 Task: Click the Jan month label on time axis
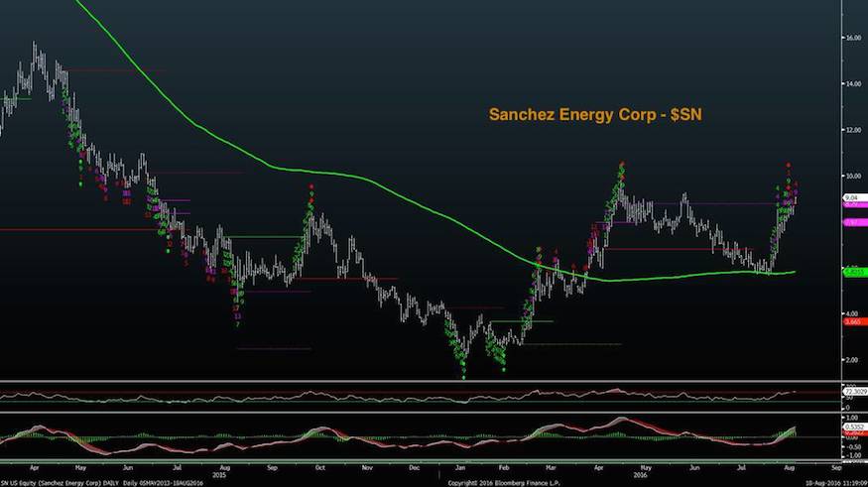point(460,467)
